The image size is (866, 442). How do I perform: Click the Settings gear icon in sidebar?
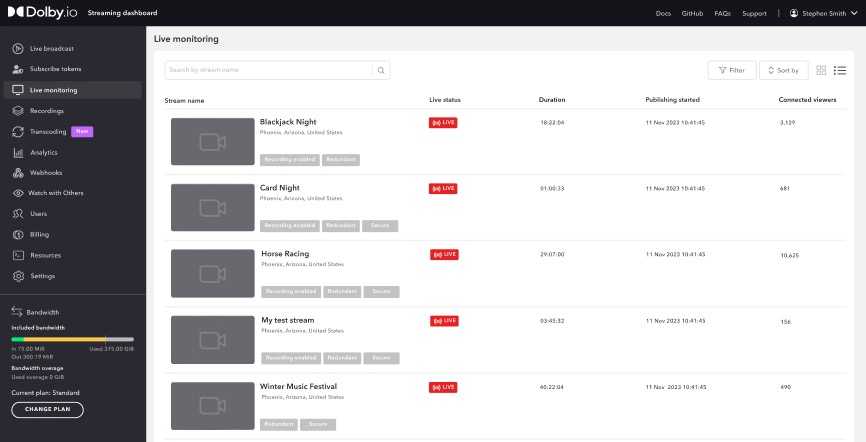[18, 276]
